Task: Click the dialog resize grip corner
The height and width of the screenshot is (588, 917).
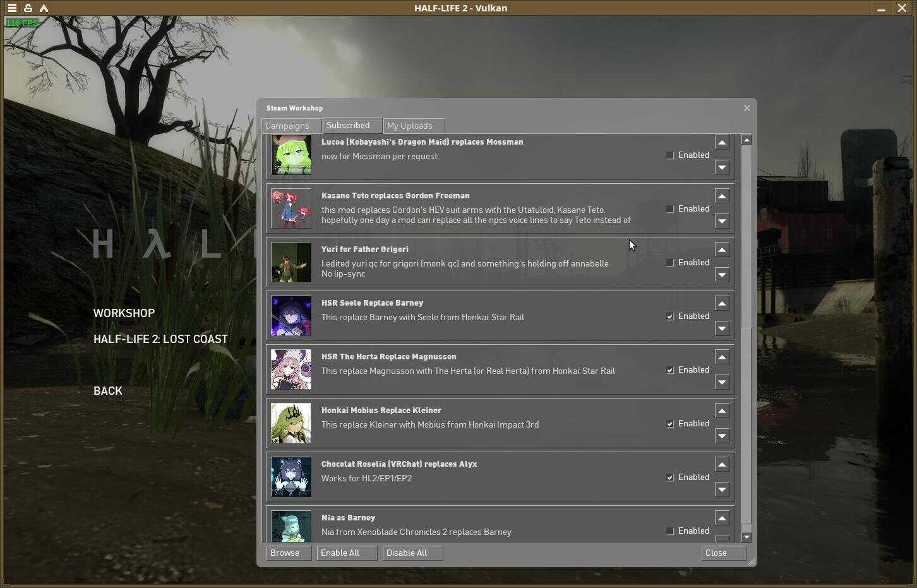Action: coord(752,561)
